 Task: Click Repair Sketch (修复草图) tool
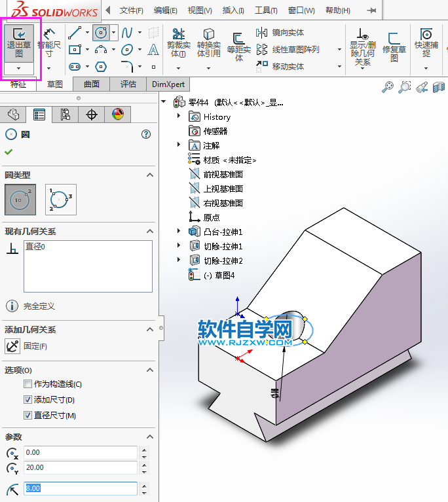pyautogui.click(x=394, y=46)
